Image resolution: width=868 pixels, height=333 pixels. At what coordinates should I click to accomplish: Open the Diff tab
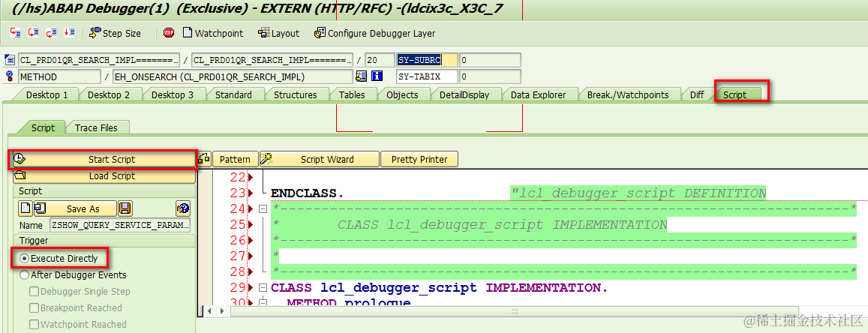697,94
